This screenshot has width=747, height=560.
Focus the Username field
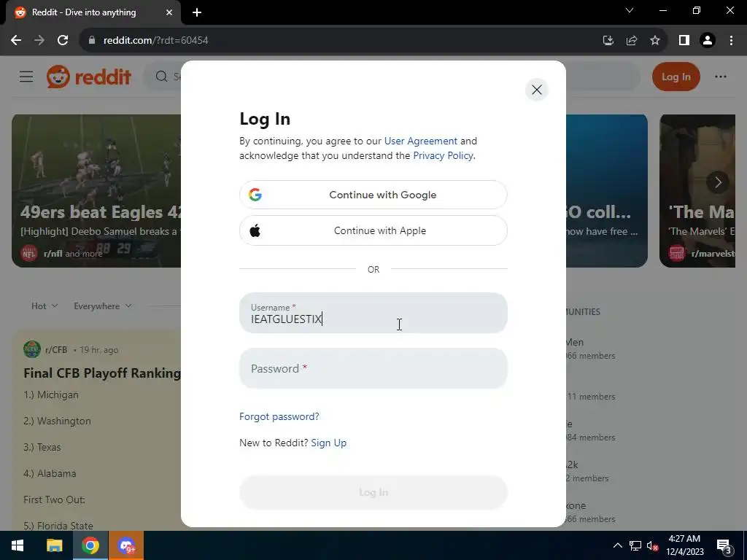pyautogui.click(x=373, y=313)
